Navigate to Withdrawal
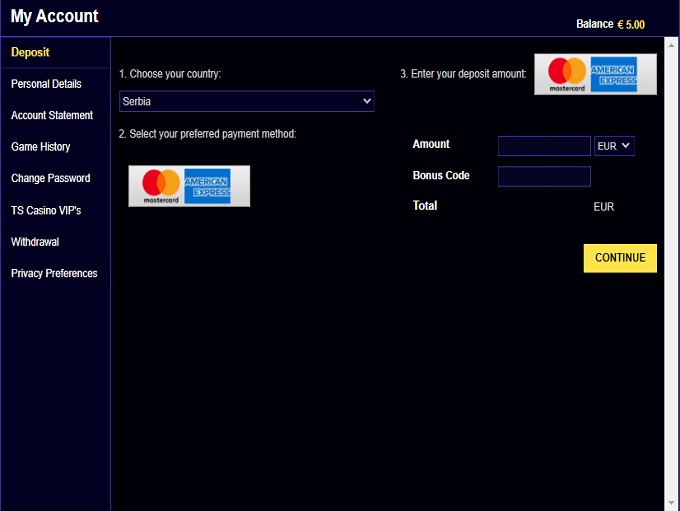This screenshot has width=680, height=511. (x=35, y=242)
